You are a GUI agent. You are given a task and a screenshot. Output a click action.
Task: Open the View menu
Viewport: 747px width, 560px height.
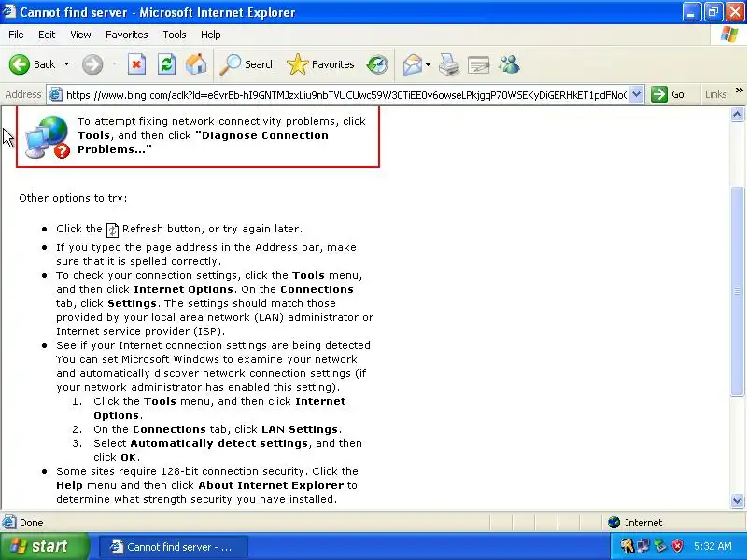coord(80,35)
